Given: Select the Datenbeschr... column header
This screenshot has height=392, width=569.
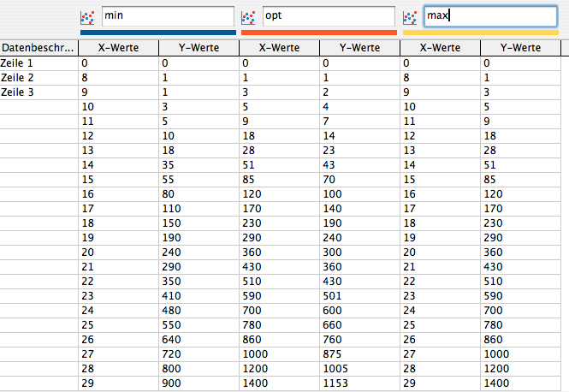Looking at the screenshot, I should coord(38,48).
